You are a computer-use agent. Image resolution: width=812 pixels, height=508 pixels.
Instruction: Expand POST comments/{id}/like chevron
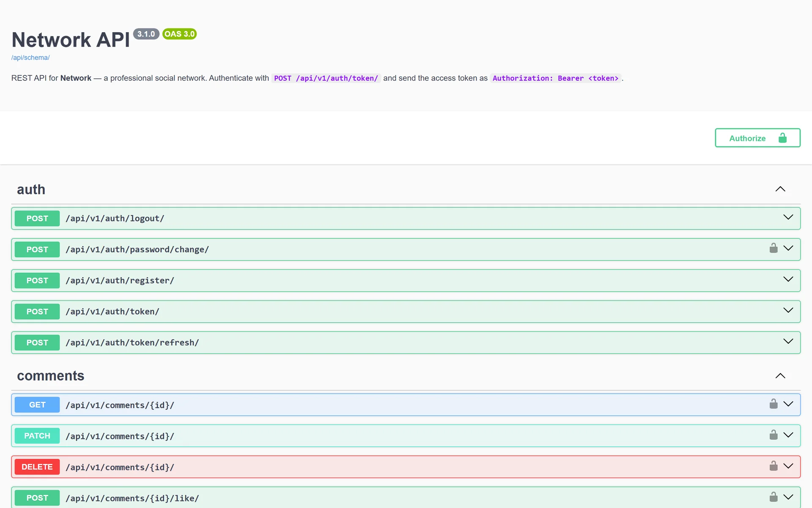(788, 497)
